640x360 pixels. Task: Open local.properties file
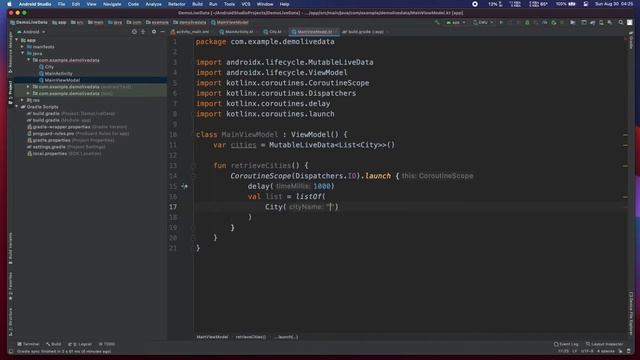(64, 153)
